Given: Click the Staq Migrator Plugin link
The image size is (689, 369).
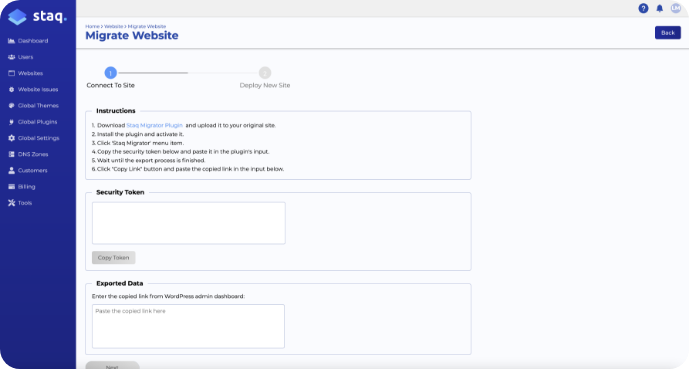Looking at the screenshot, I should pyautogui.click(x=154, y=125).
